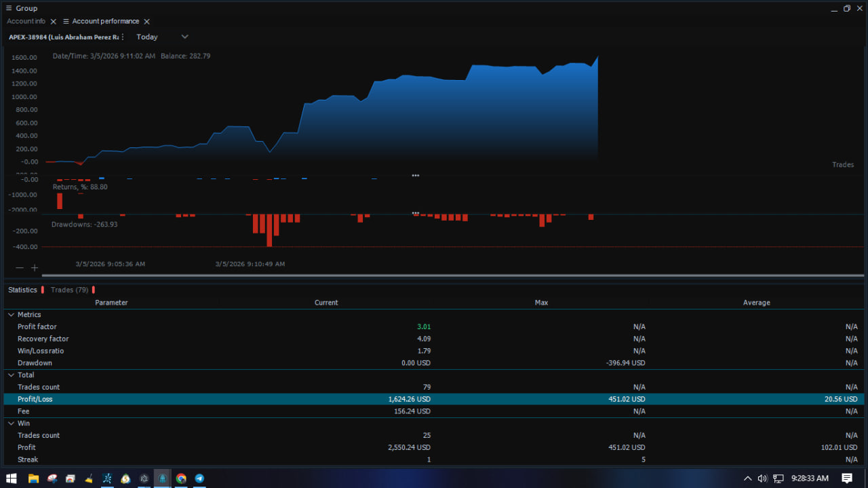Zoom out chart with minus button
Screen dimensions: 868x488
click(20, 268)
